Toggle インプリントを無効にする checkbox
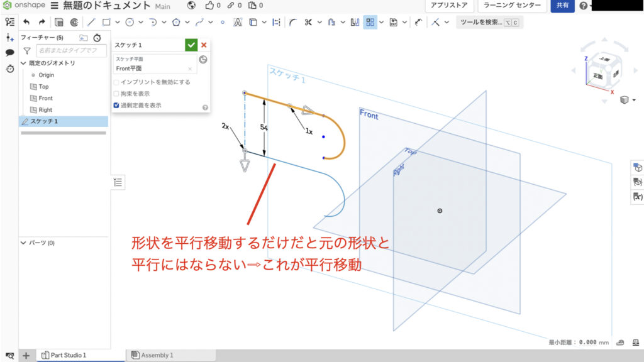This screenshot has width=644, height=362. point(116,82)
